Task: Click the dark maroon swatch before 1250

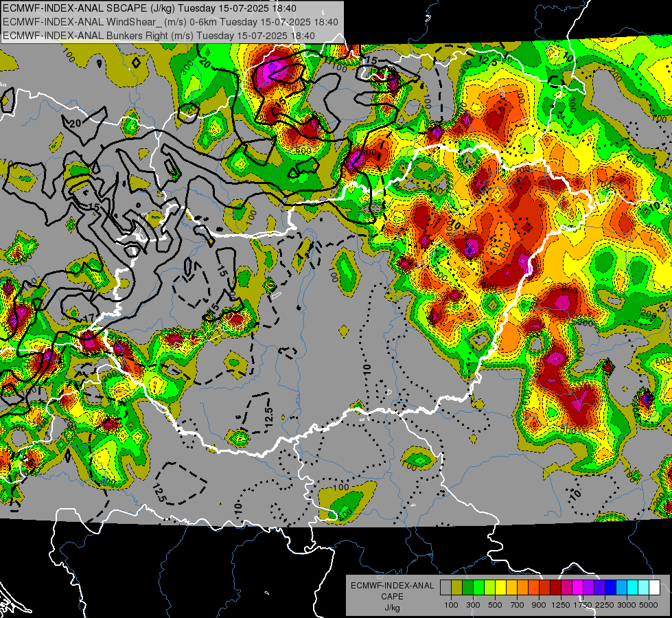Action: [555, 587]
